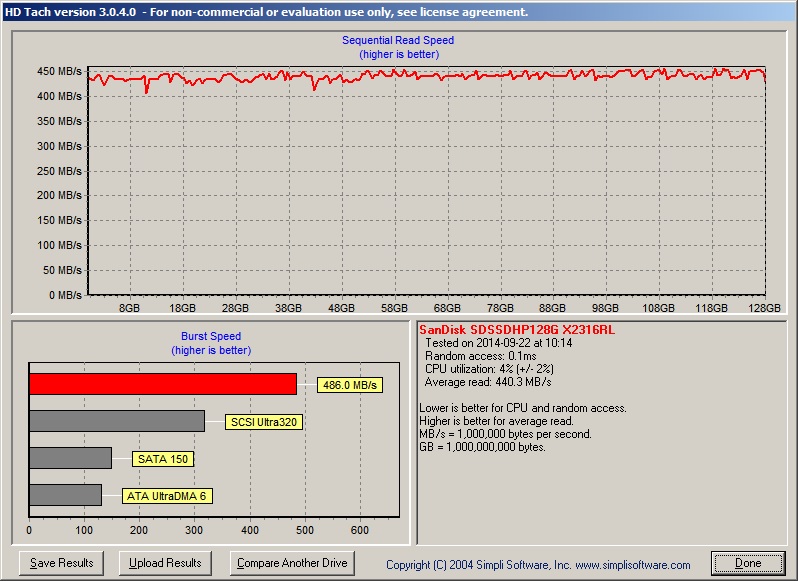Click the 68GB axis label
This screenshot has width=798, height=581.
pos(447,308)
